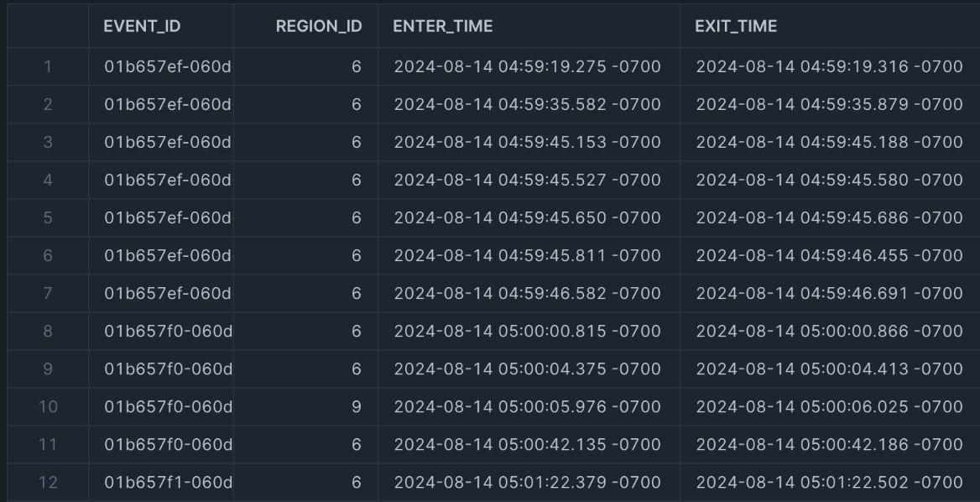This screenshot has height=502, width=980.
Task: Click row number 12
Action: (48, 483)
